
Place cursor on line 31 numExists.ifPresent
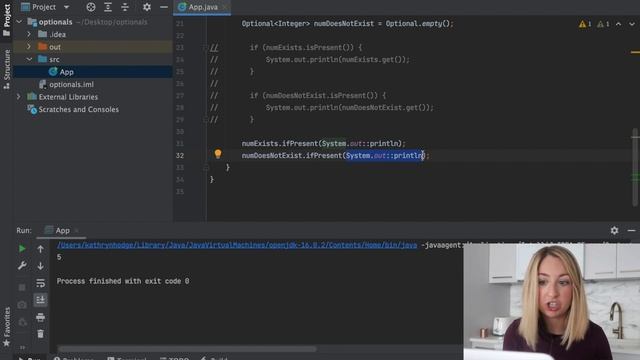tap(324, 144)
